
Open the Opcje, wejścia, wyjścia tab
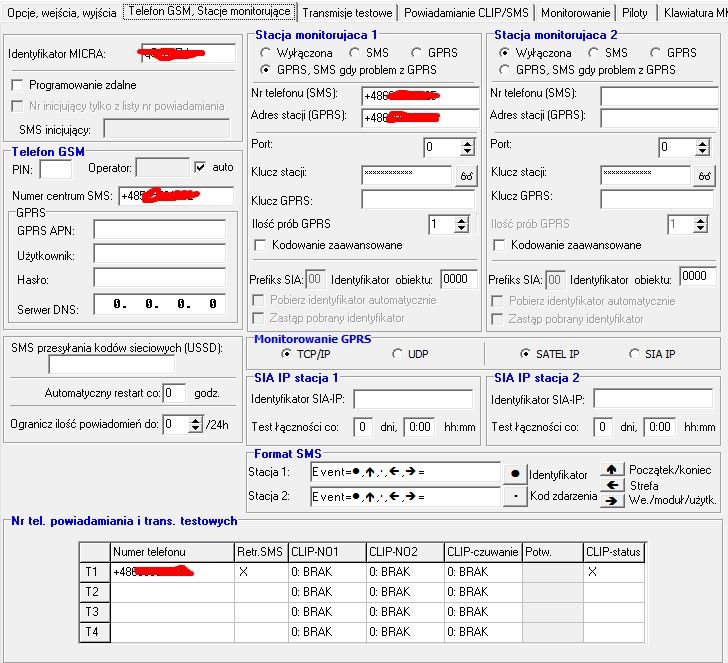coord(61,13)
